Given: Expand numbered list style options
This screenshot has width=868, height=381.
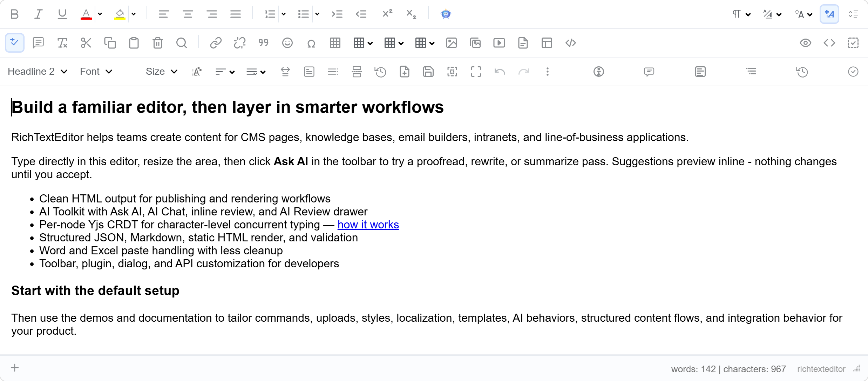Looking at the screenshot, I should (x=284, y=14).
